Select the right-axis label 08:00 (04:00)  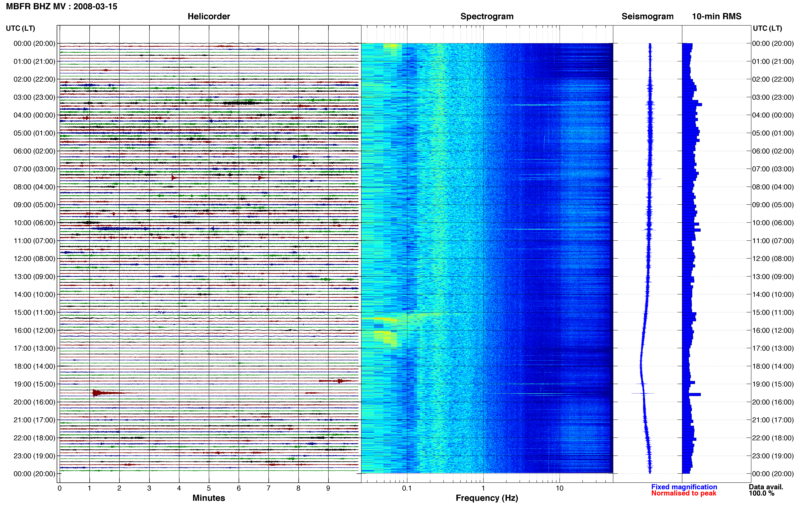click(773, 187)
